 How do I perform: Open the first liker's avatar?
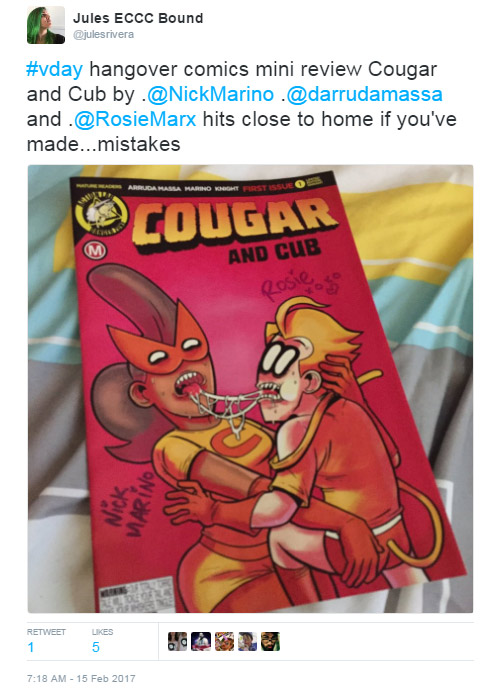(x=177, y=641)
